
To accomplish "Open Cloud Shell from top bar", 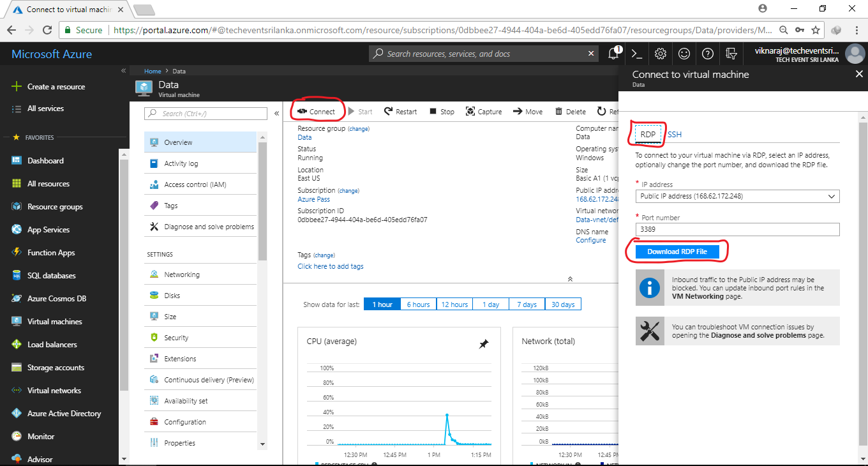I will coord(636,54).
